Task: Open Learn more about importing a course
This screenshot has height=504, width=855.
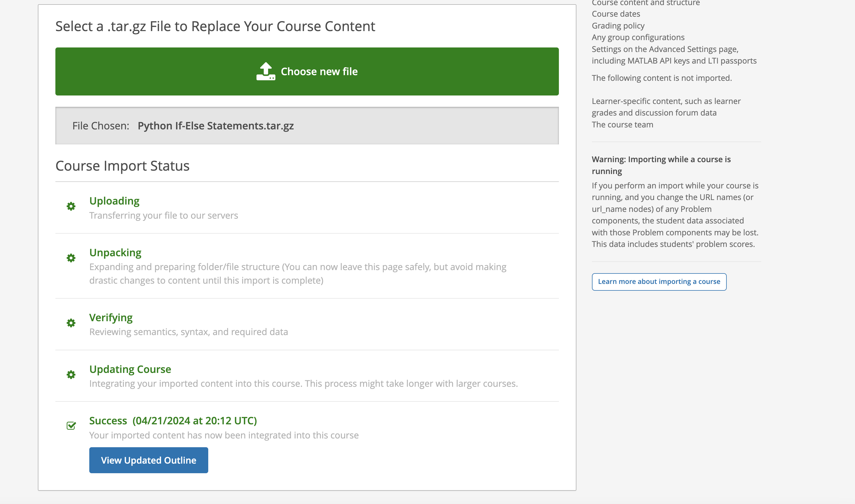Action: point(659,282)
